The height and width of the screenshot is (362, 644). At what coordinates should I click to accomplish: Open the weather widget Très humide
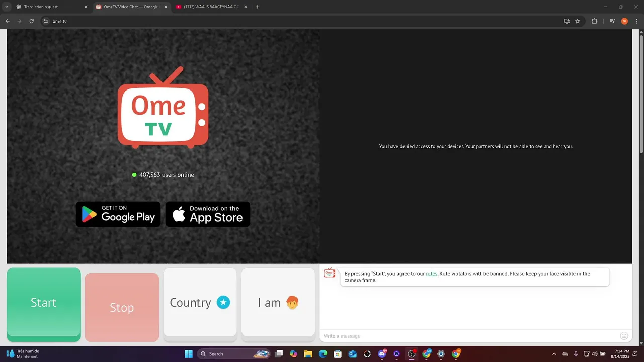pos(23,354)
